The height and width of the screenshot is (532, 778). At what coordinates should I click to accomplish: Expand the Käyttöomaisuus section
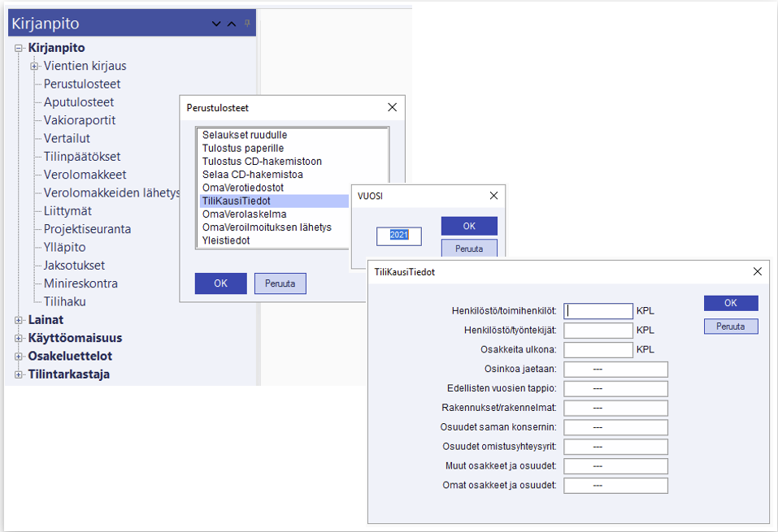[19, 338]
